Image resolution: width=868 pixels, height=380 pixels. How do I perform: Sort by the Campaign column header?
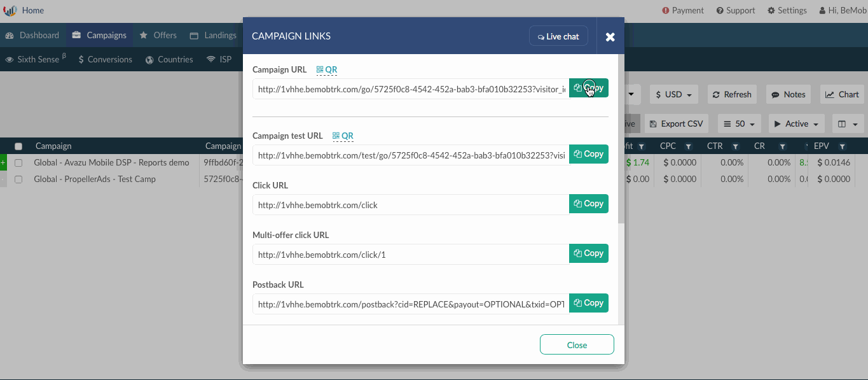[53, 146]
